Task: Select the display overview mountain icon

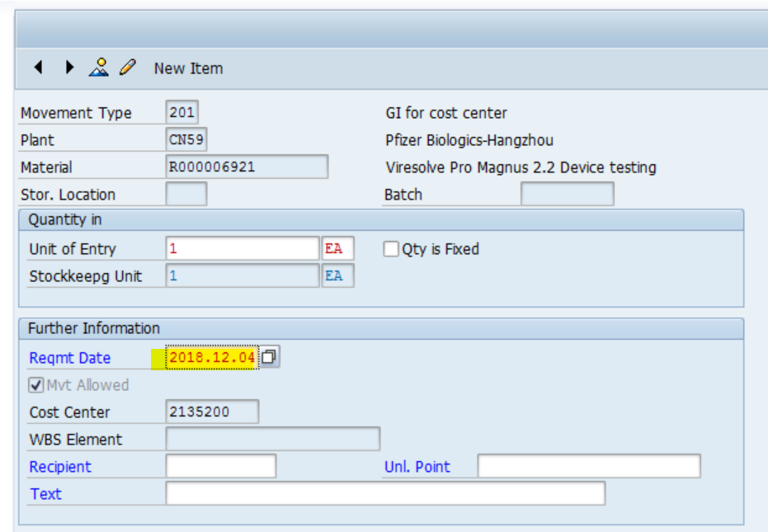Action: point(97,67)
